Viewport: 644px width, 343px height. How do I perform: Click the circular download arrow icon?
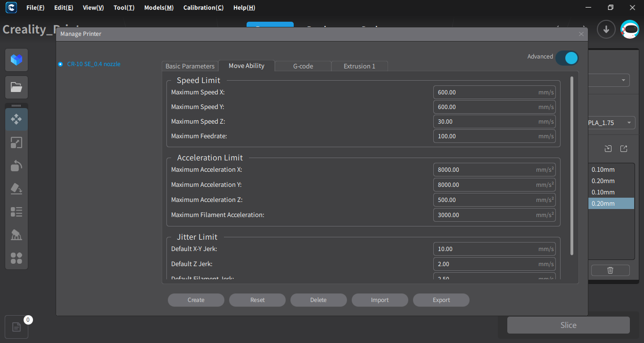coord(606,29)
